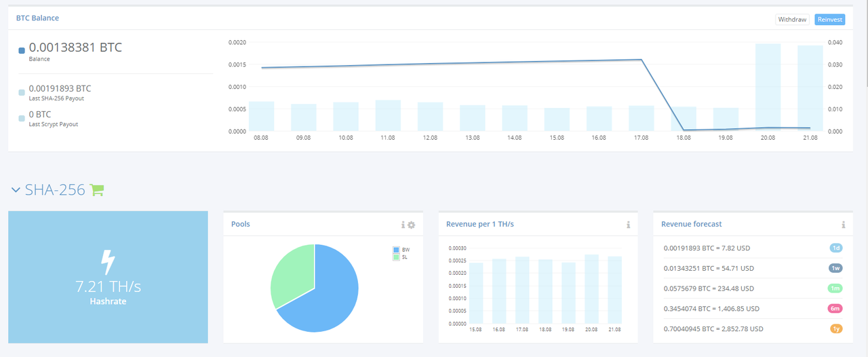Click info icon in Revenue forecast panel

[x=844, y=225]
